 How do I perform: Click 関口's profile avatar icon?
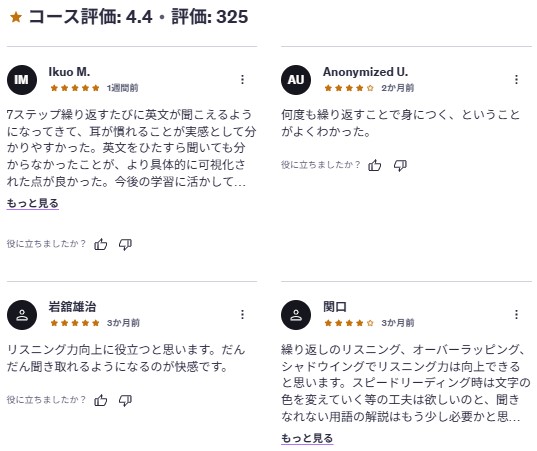pyautogui.click(x=296, y=315)
